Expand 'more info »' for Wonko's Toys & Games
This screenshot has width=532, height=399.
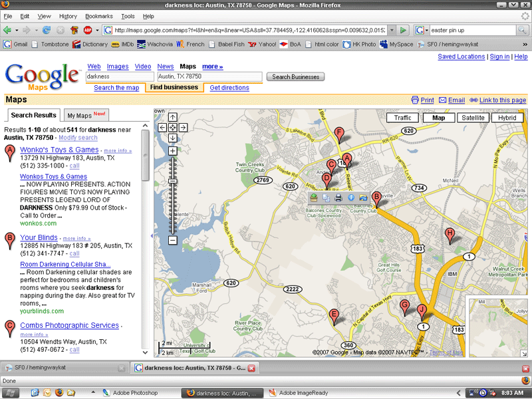pyautogui.click(x=117, y=150)
